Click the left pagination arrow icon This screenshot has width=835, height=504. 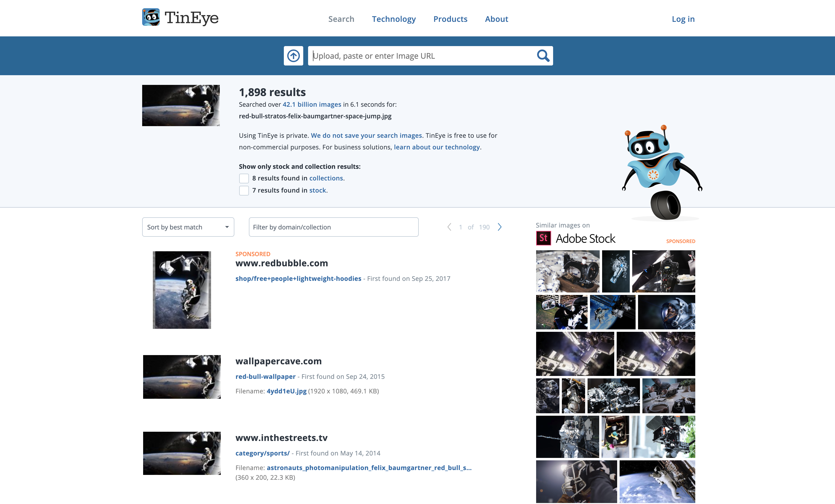click(449, 227)
